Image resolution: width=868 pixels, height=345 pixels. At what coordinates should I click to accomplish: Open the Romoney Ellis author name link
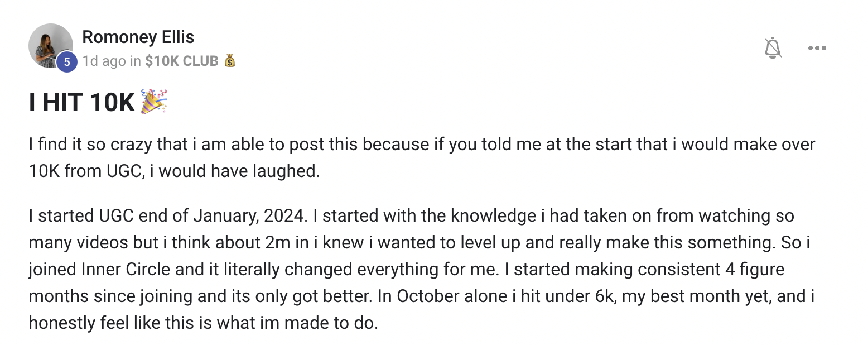[x=138, y=37]
